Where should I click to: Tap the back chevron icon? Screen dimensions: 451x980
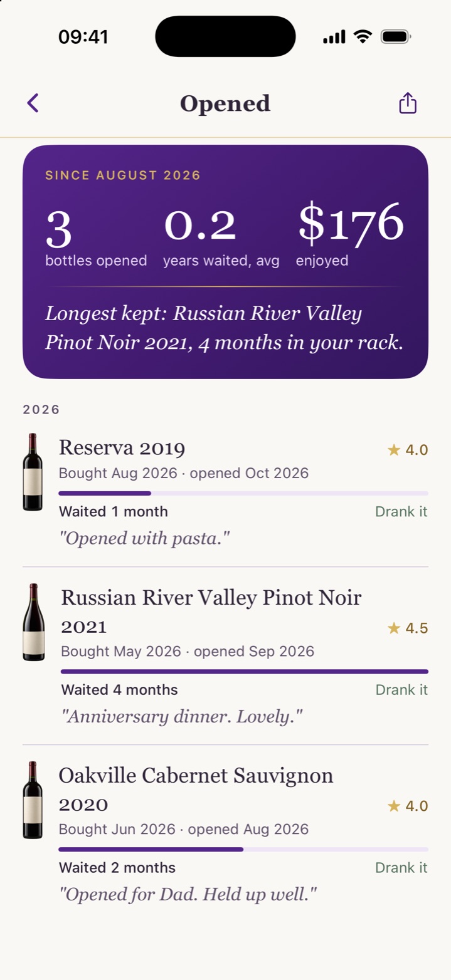(x=33, y=103)
